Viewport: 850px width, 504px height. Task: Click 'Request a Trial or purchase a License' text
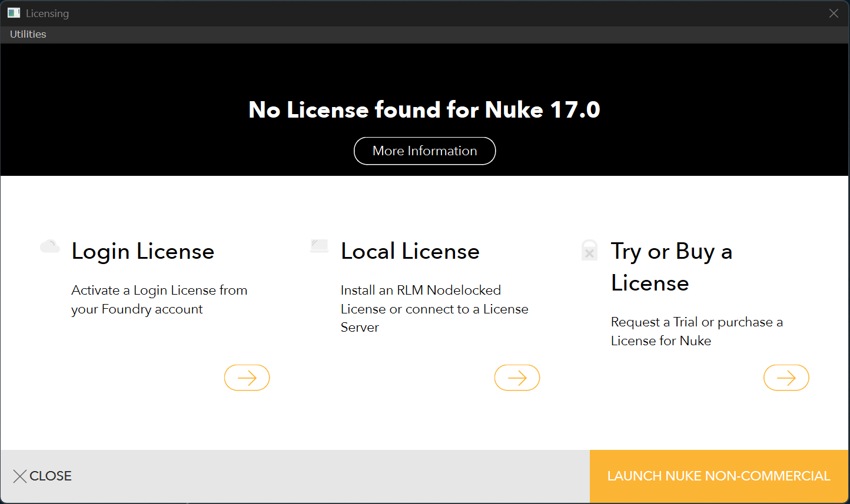click(x=697, y=332)
